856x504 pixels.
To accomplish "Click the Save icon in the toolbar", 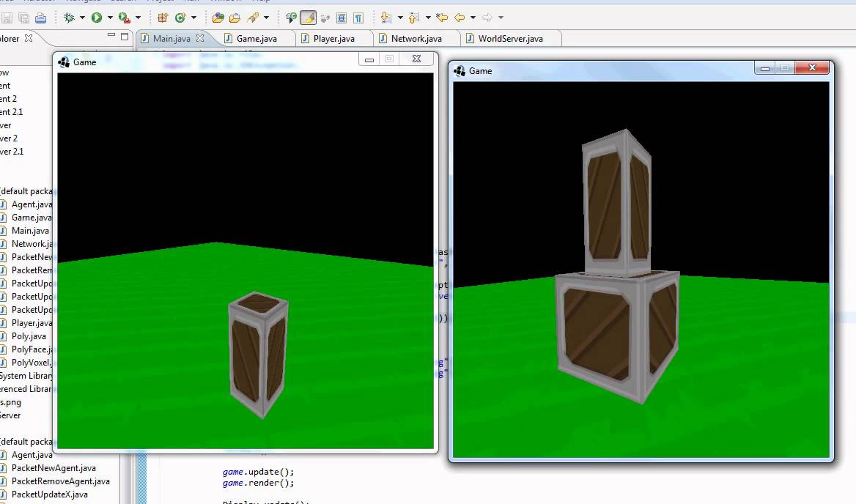I will [x=7, y=18].
